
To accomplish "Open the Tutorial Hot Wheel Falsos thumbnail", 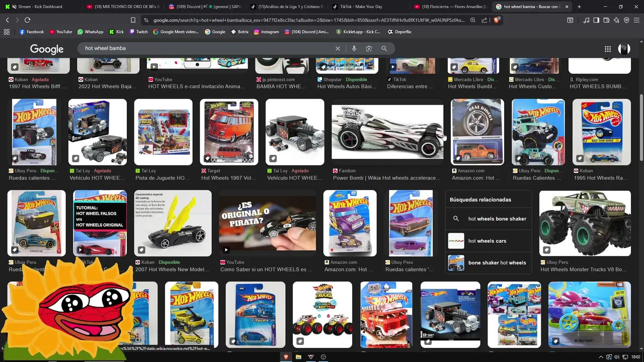I will (100, 223).
